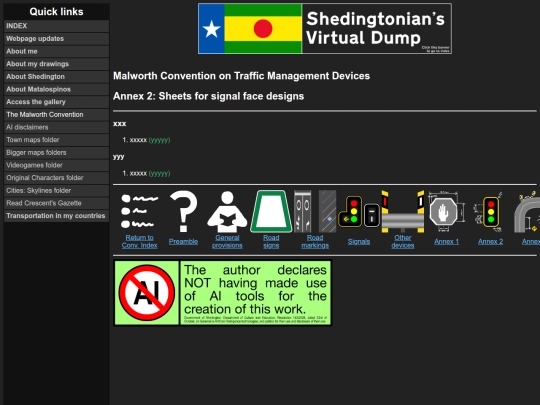
Task: Click the No-AI prohibition sign icon
Action: 147,293
